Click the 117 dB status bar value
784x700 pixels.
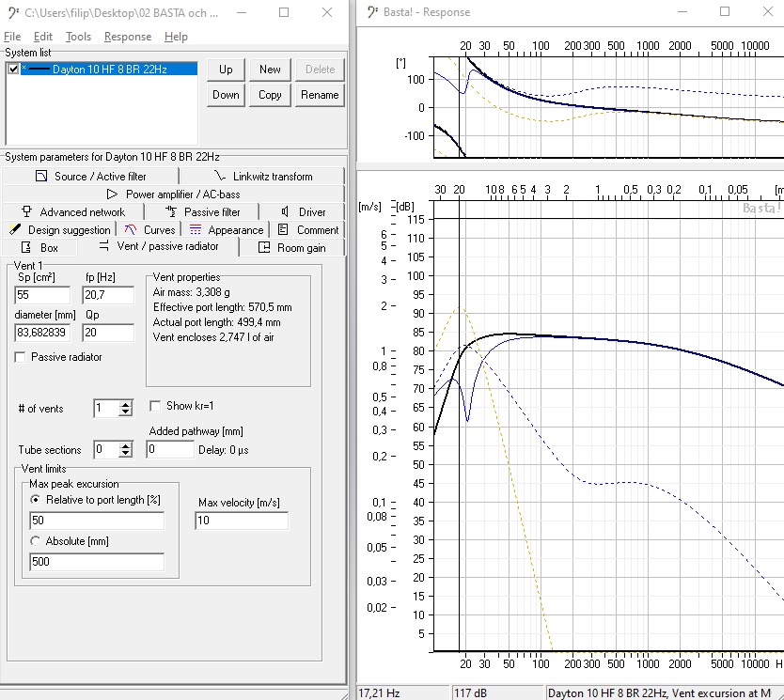470,693
